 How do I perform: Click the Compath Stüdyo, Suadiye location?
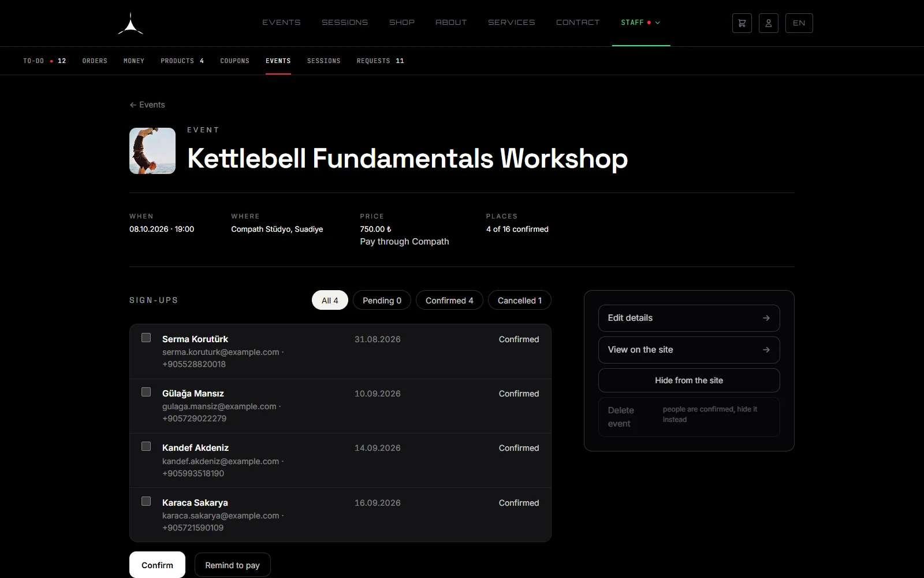pyautogui.click(x=277, y=229)
